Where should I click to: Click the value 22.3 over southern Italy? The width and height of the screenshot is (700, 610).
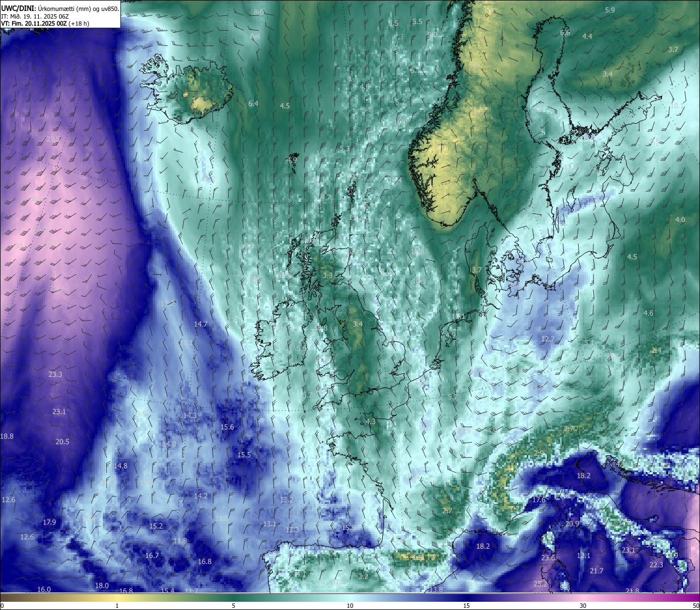point(656,565)
